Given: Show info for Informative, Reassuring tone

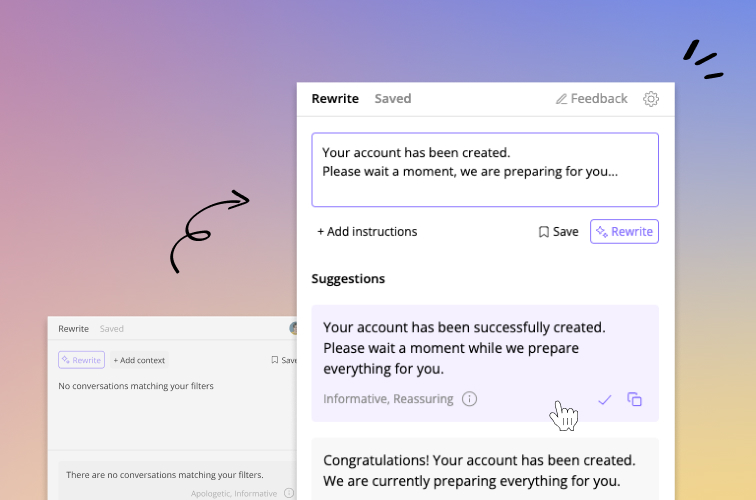Looking at the screenshot, I should coord(469,399).
